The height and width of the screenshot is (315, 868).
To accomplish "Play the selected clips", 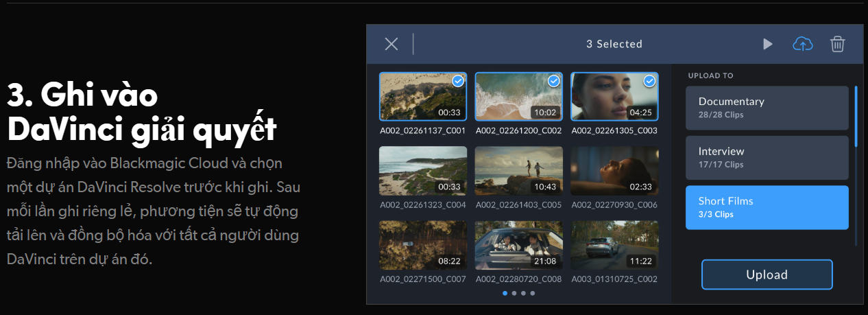I will click(x=768, y=44).
